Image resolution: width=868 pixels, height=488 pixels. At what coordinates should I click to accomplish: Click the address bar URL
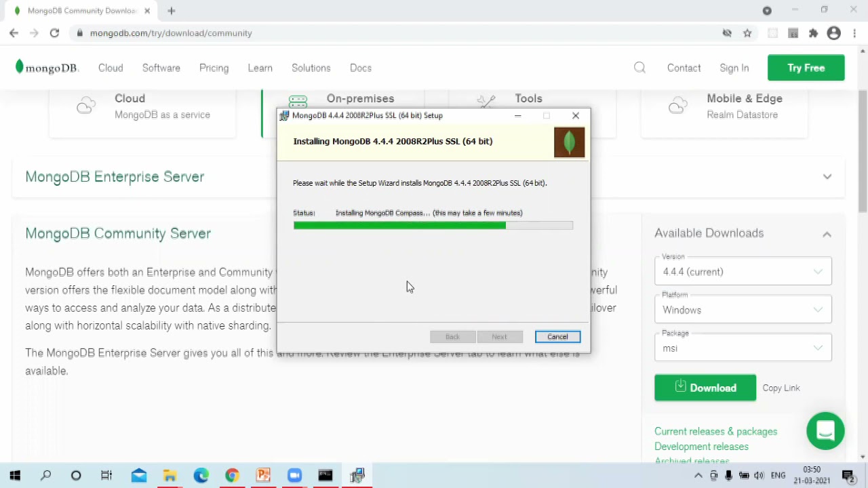pyautogui.click(x=171, y=33)
